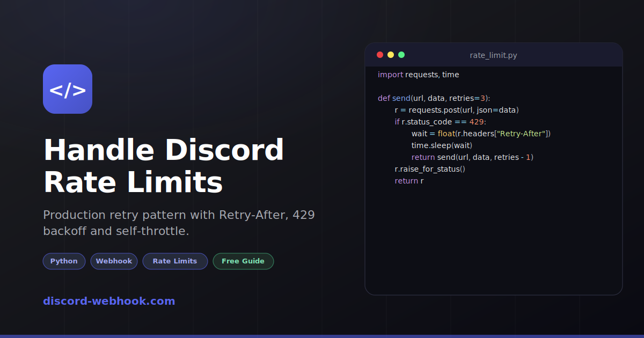644x338 pixels.
Task: Click the green window dot
Action: coord(401,55)
